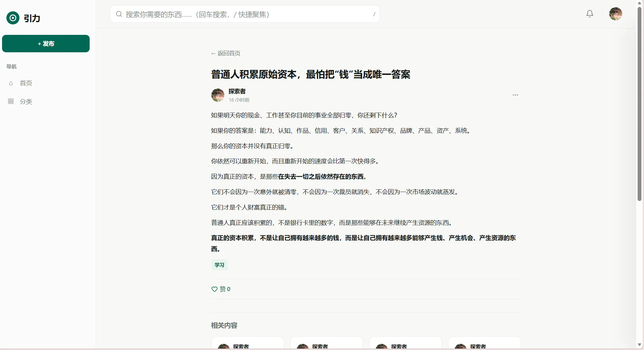Image resolution: width=644 pixels, height=350 pixels.
Task: Click the 学习 tag
Action: pyautogui.click(x=219, y=265)
